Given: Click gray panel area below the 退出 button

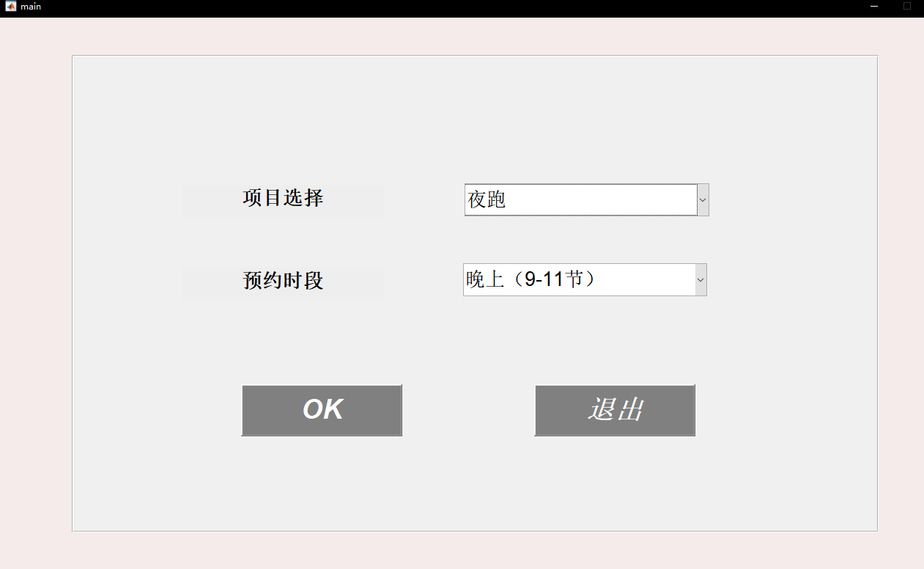Looking at the screenshot, I should coord(615,480).
